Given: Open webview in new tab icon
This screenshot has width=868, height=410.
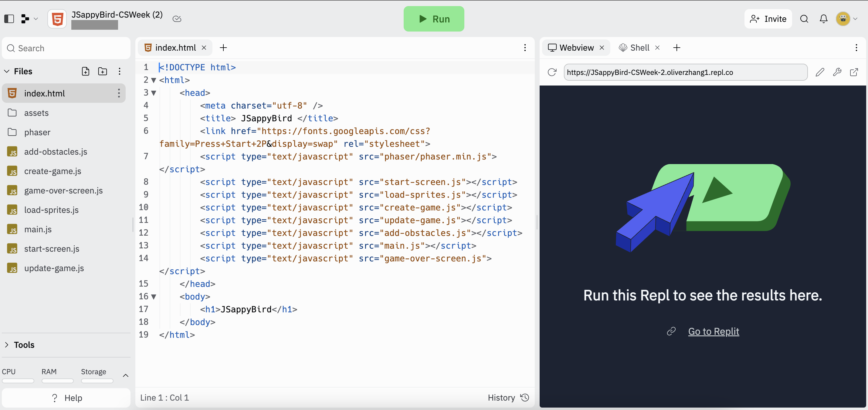Looking at the screenshot, I should 854,72.
